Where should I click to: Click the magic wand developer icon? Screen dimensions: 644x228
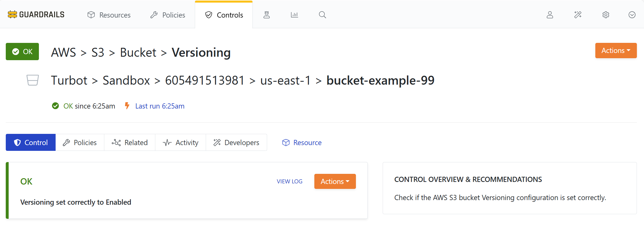[578, 15]
